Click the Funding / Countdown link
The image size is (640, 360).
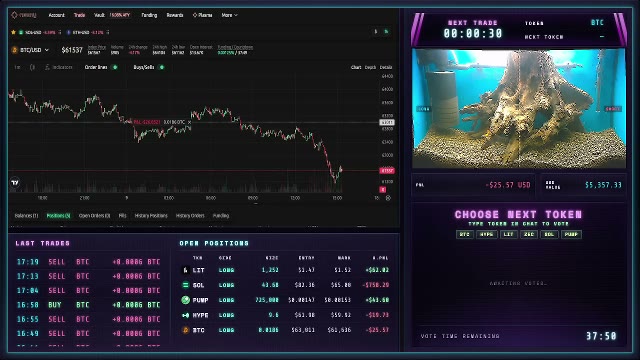tap(235, 47)
